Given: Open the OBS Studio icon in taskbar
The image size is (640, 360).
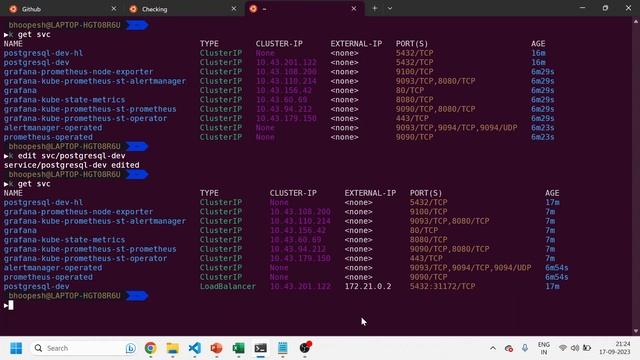Looking at the screenshot, I should click(305, 348).
